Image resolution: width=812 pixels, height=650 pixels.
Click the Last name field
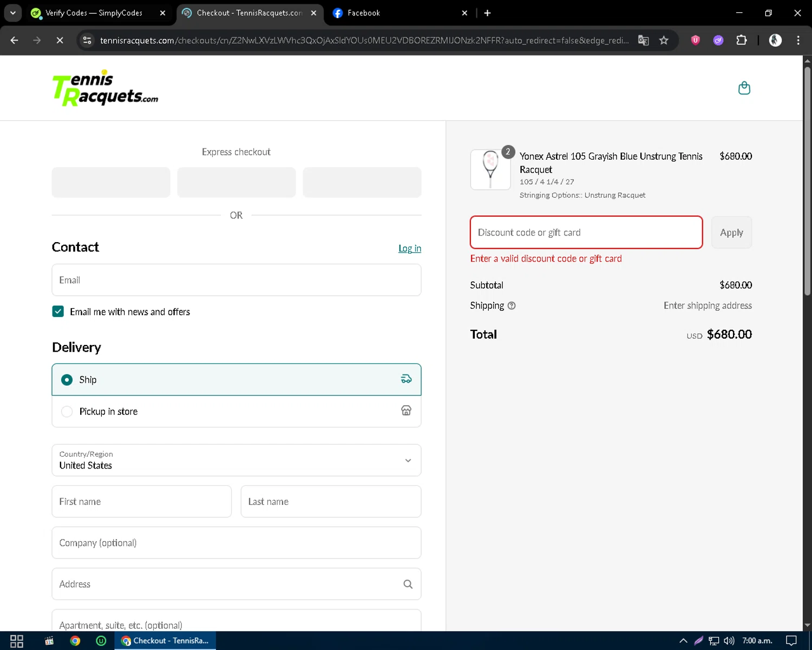tap(331, 502)
